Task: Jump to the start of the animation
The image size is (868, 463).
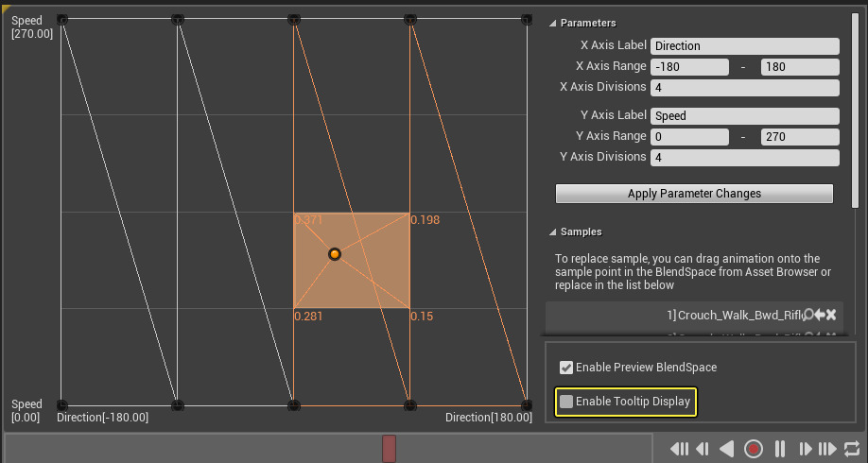Action: point(677,449)
